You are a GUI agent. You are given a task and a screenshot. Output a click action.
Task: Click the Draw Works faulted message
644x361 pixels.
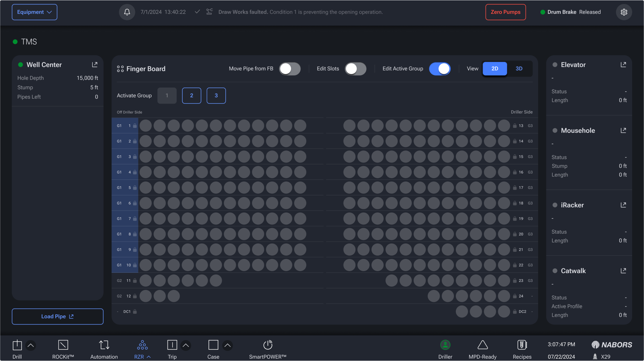click(301, 12)
